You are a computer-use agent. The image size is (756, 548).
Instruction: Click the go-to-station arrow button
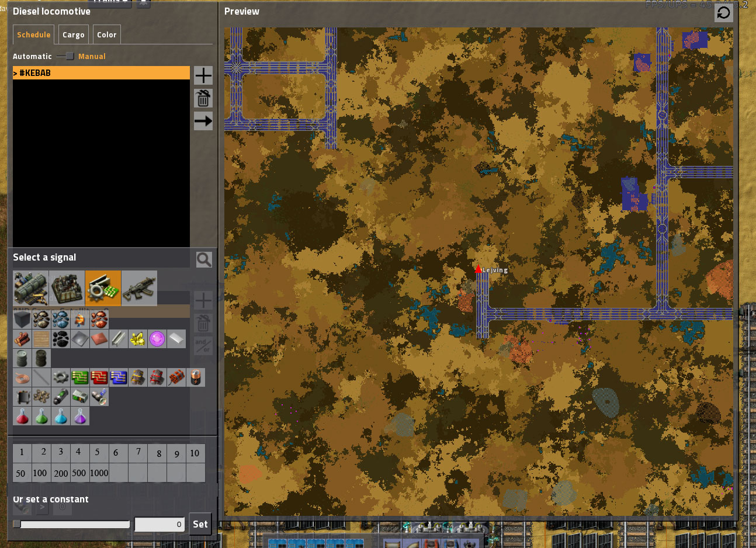click(203, 121)
